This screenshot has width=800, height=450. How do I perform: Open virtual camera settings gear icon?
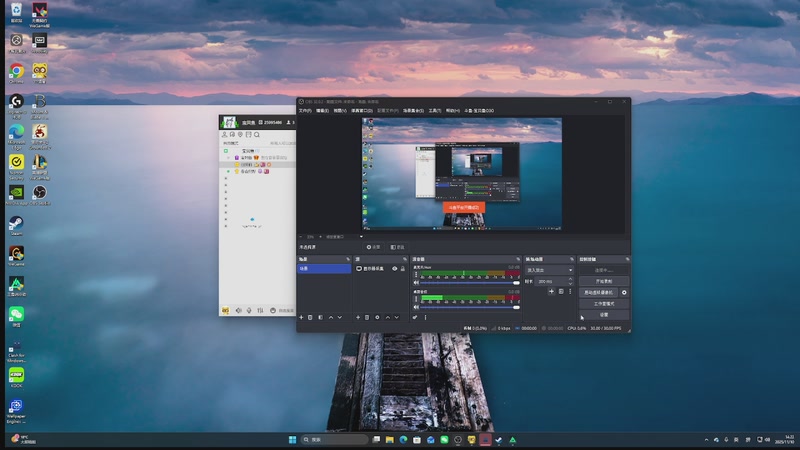(x=624, y=292)
